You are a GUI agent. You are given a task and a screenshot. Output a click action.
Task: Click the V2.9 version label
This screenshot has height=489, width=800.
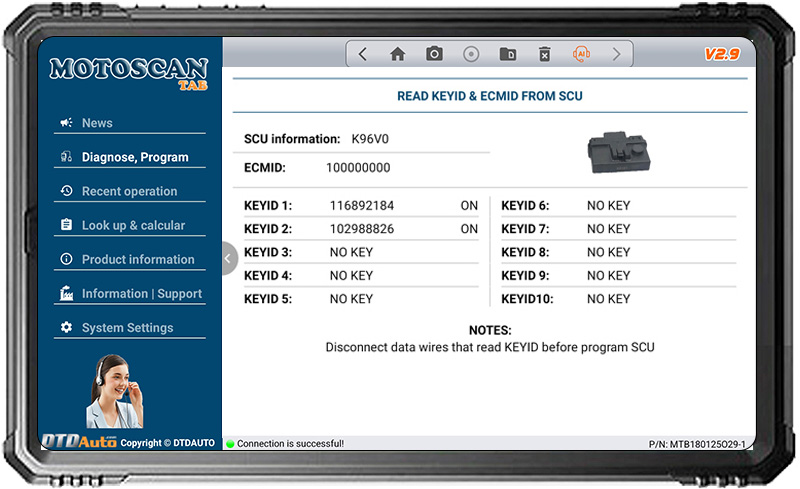(722, 54)
